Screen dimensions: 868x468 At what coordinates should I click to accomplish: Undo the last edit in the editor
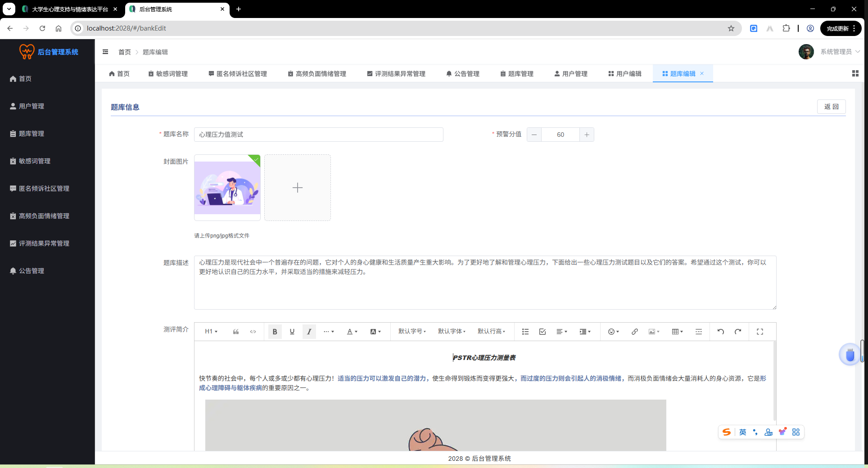[x=720, y=332]
